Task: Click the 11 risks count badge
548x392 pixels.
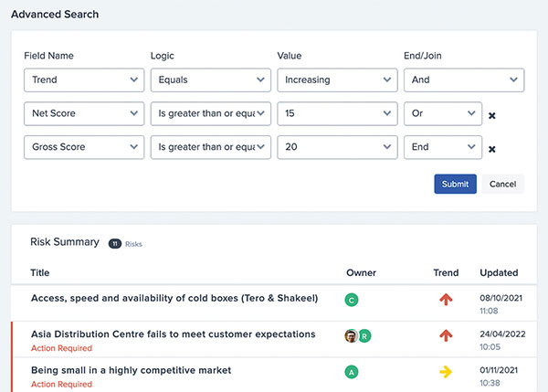Action: [115, 244]
